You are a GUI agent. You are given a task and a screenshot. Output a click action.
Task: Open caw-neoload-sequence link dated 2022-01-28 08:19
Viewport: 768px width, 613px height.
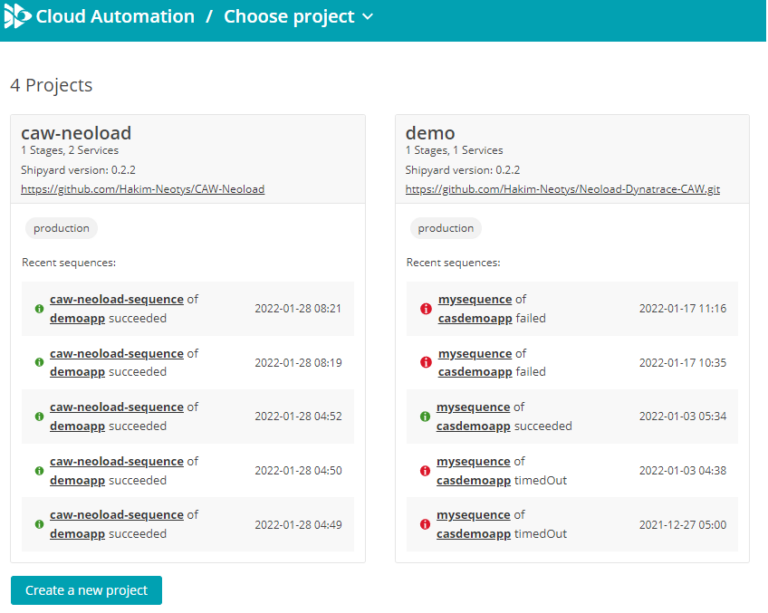tap(117, 354)
